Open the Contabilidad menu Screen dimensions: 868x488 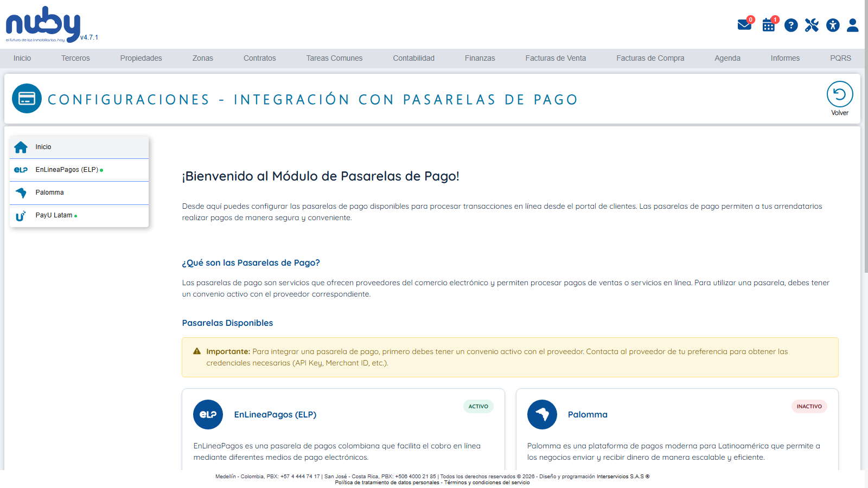point(413,58)
